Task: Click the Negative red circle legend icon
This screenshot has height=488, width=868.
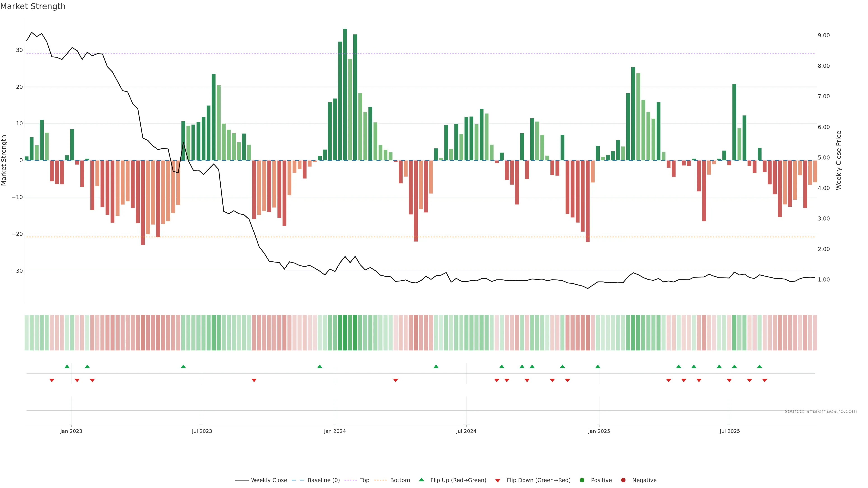Action: pyautogui.click(x=623, y=480)
